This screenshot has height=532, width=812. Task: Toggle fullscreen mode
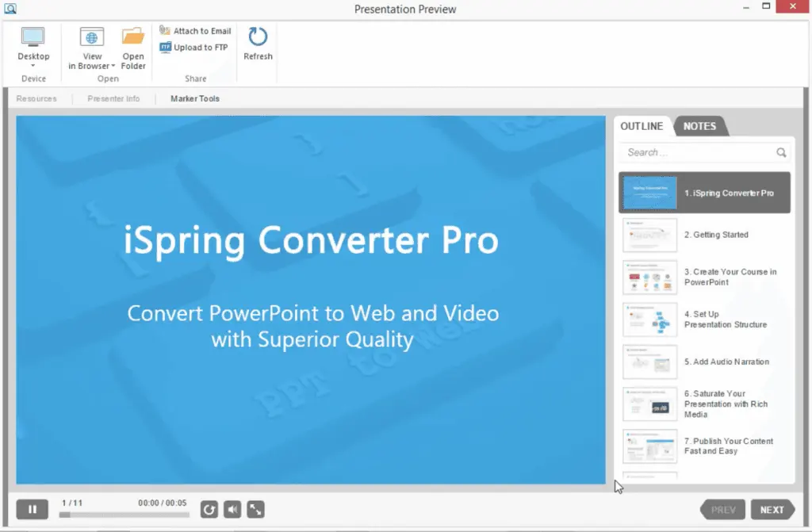tap(256, 510)
